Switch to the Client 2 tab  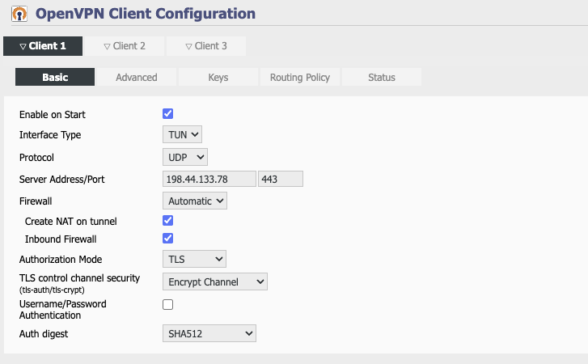125,46
